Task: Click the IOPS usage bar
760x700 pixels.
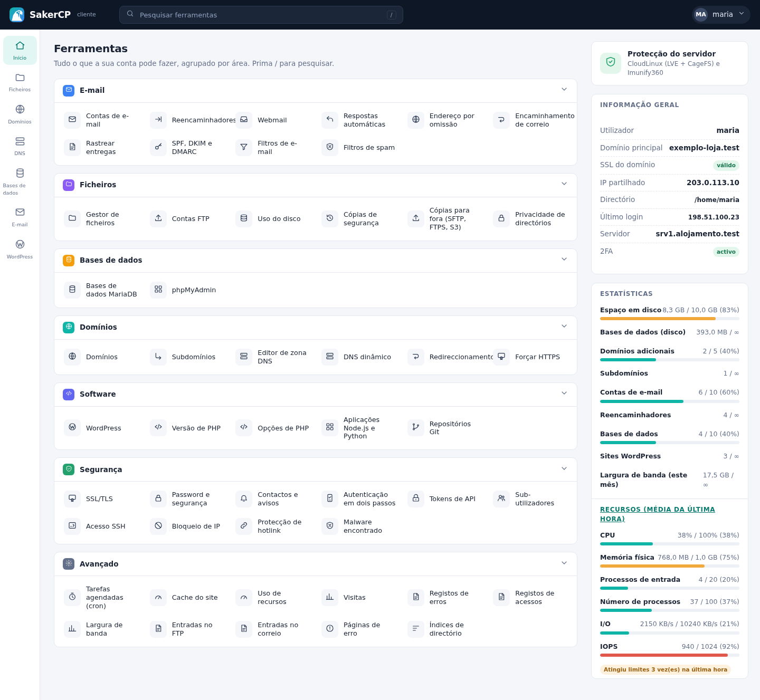Action: pyautogui.click(x=670, y=655)
